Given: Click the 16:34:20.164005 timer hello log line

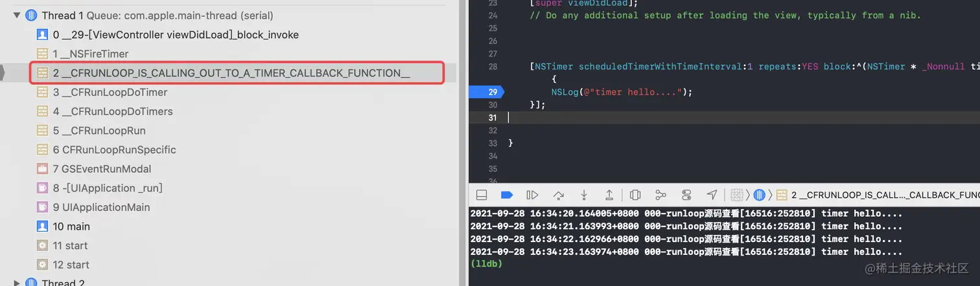Looking at the screenshot, I should [x=686, y=214].
